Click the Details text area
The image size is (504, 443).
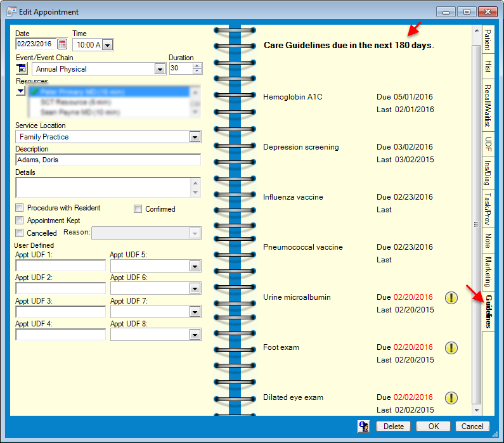coord(103,188)
